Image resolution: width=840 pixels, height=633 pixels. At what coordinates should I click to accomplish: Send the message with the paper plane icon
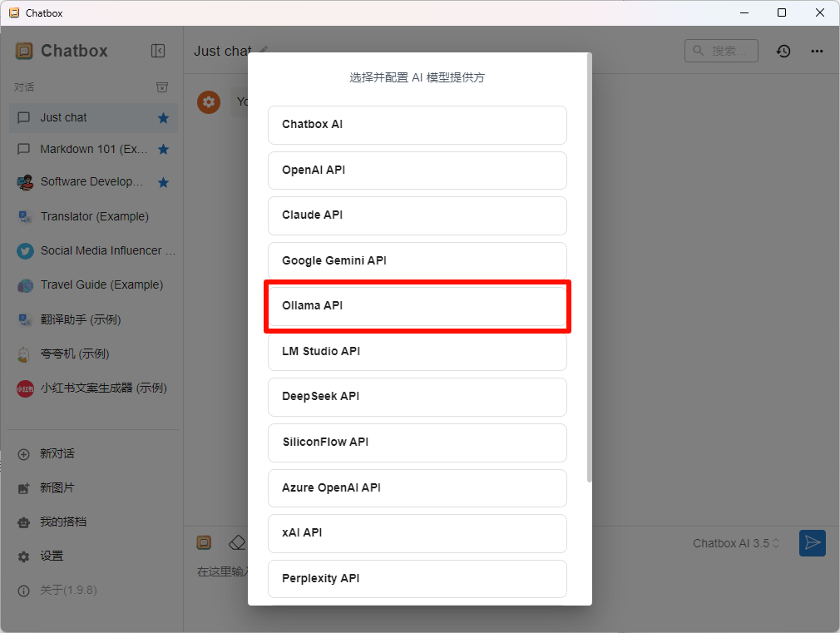813,543
